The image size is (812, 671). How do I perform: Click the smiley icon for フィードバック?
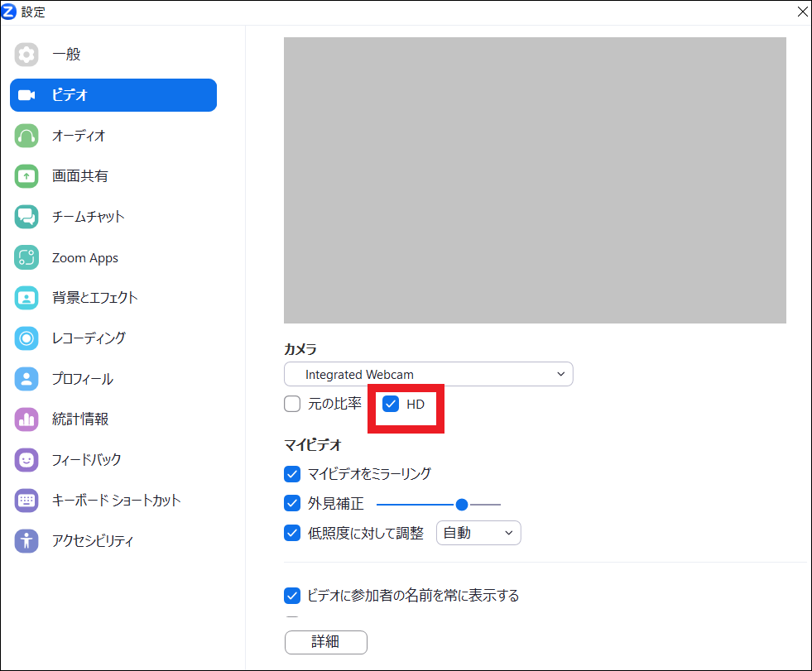point(26,460)
